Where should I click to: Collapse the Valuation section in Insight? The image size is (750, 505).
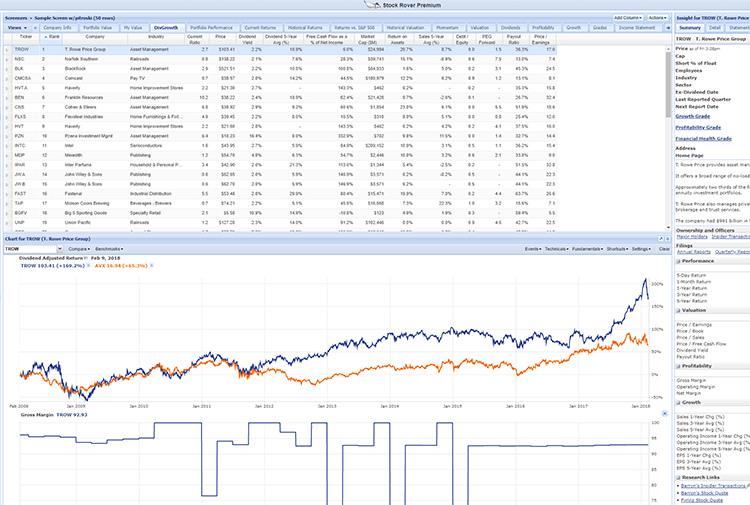click(x=678, y=311)
